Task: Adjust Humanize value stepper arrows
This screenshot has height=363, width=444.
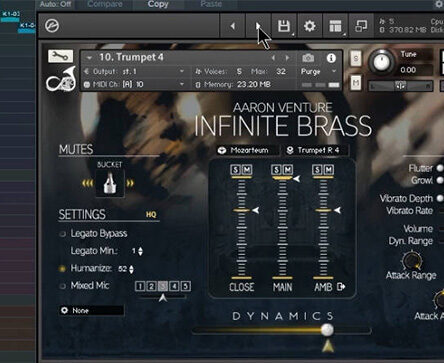Action: pyautogui.click(x=132, y=269)
